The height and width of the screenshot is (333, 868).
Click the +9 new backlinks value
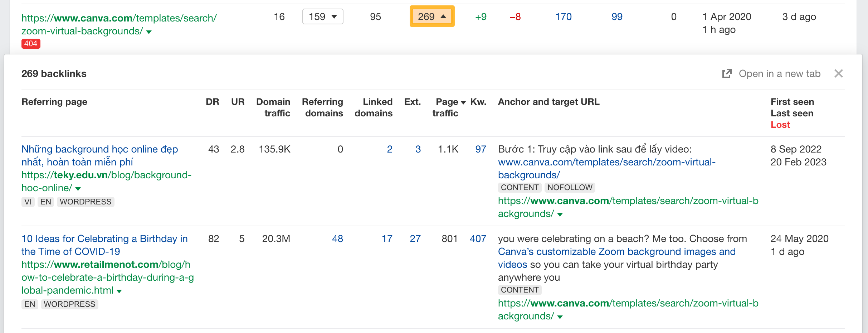[481, 16]
